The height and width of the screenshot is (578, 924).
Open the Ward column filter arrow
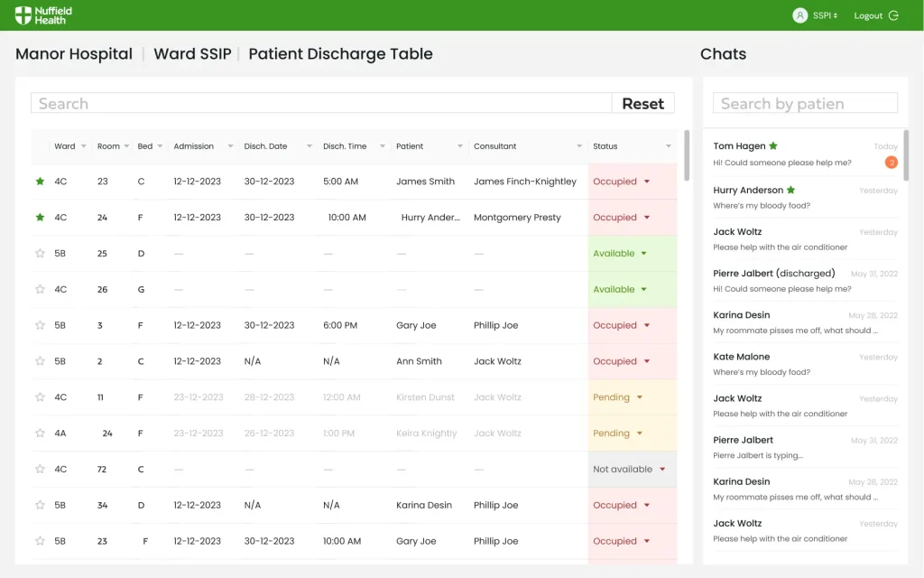84,146
